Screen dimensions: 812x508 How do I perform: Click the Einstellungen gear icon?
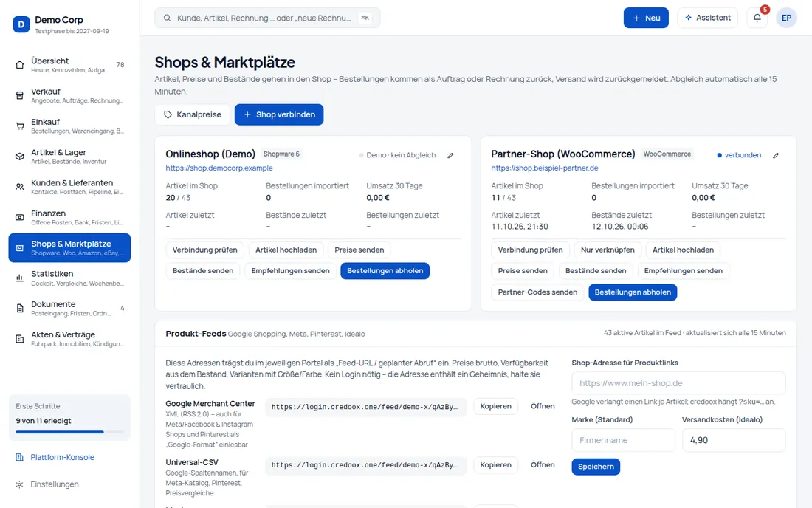point(20,484)
